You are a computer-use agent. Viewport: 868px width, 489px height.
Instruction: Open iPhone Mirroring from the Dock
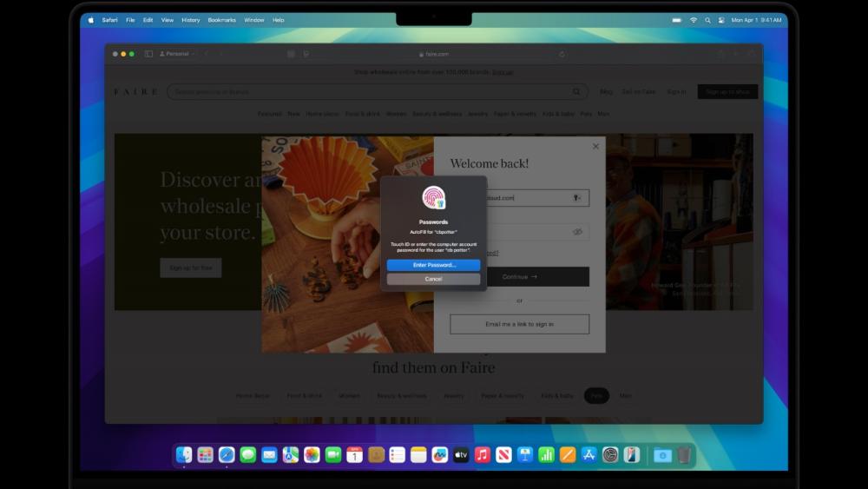(x=632, y=455)
